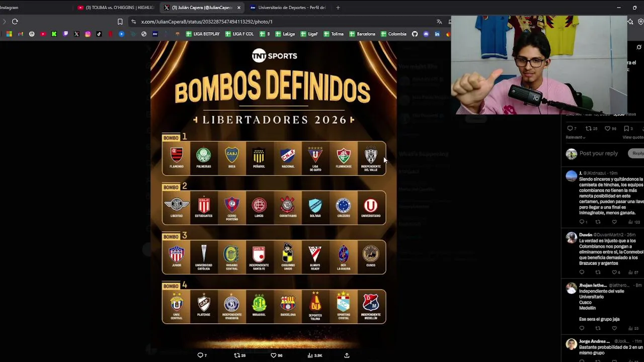Click repost icon below the photo
This screenshot has width=644, height=362.
(237, 355)
